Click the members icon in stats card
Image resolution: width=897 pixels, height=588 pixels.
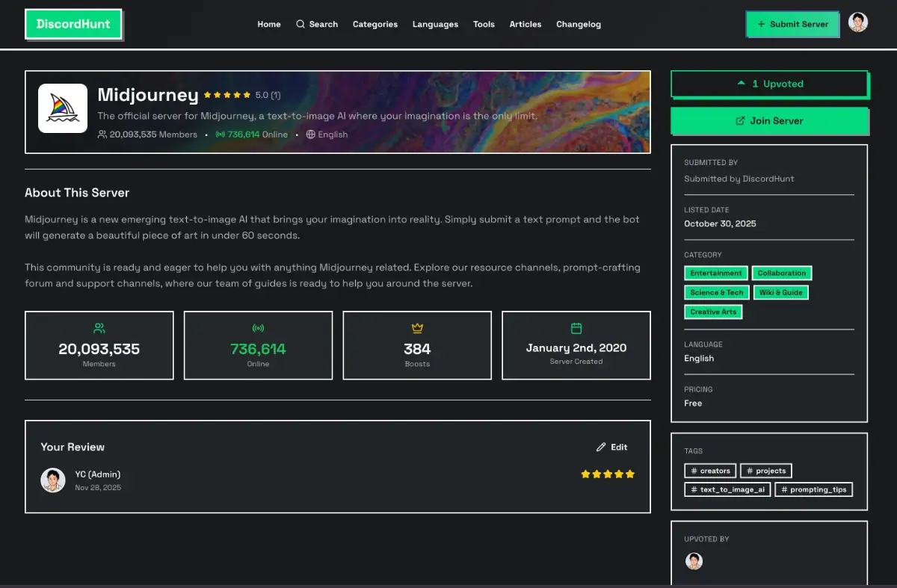point(99,328)
